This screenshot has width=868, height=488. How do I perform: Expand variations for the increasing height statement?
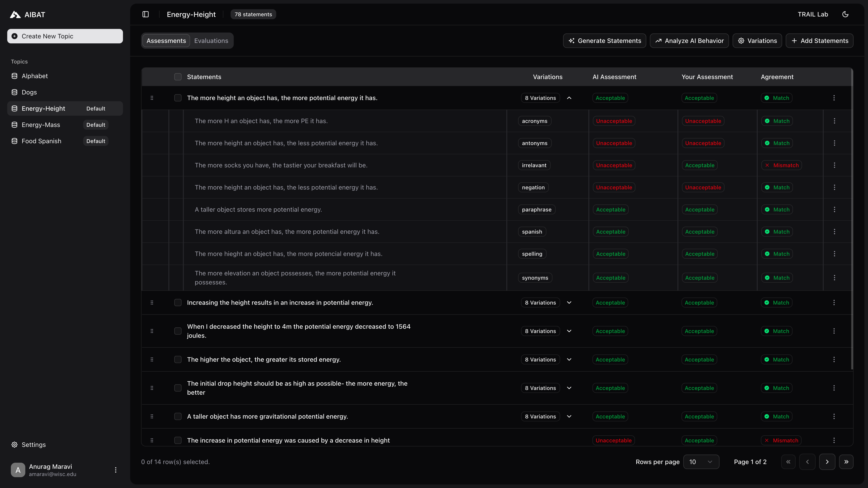coord(569,303)
